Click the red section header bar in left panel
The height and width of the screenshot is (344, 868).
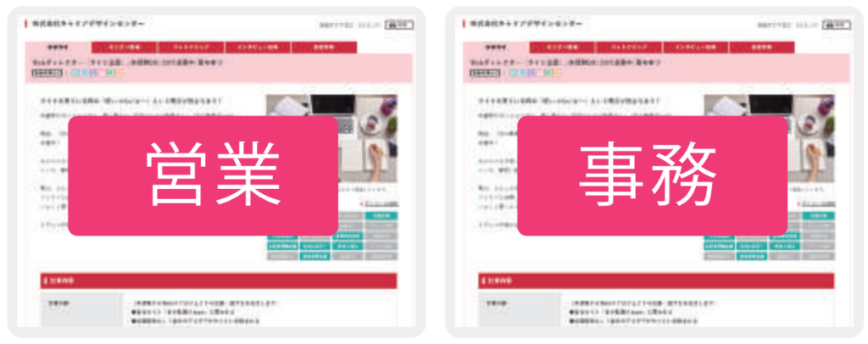point(219,280)
